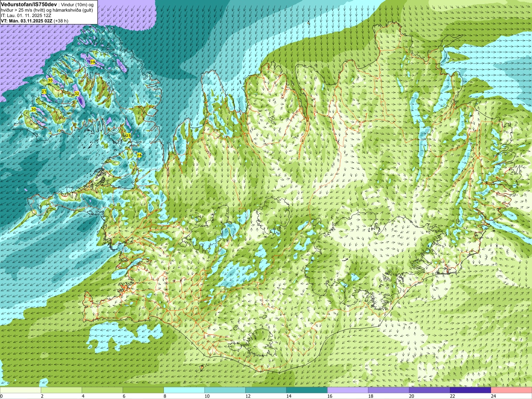Click the legend scale number 10
This screenshot has width=532, height=399.
tap(207, 396)
